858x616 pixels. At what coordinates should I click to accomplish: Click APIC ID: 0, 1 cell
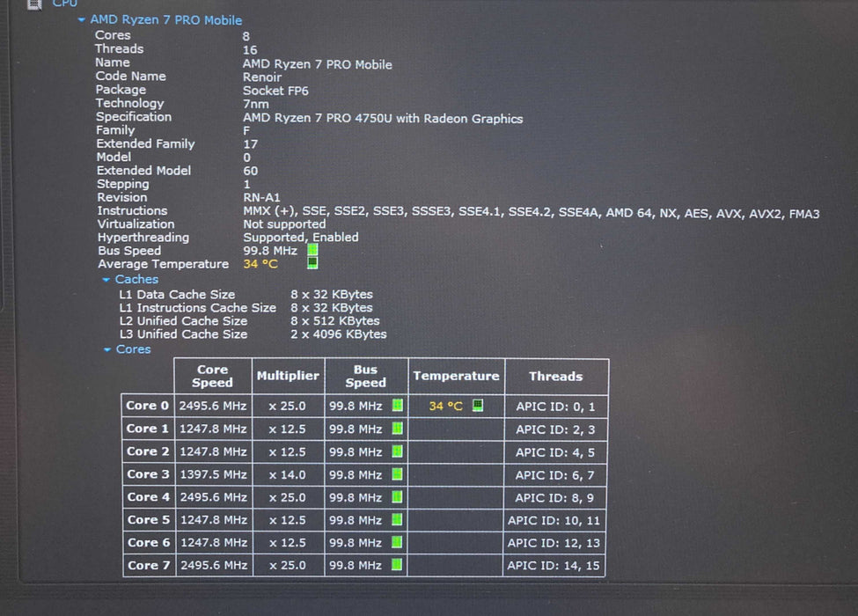tap(555, 407)
